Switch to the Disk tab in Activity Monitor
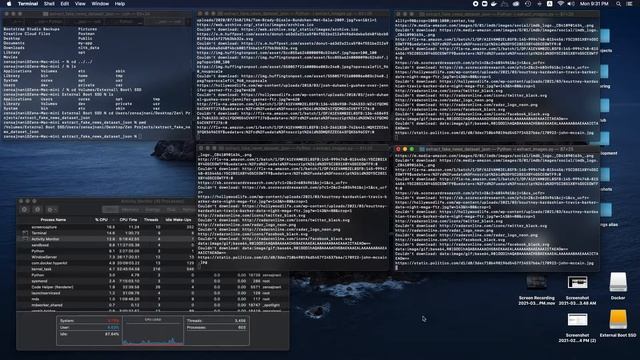This screenshot has width=640, height=360. point(171,209)
